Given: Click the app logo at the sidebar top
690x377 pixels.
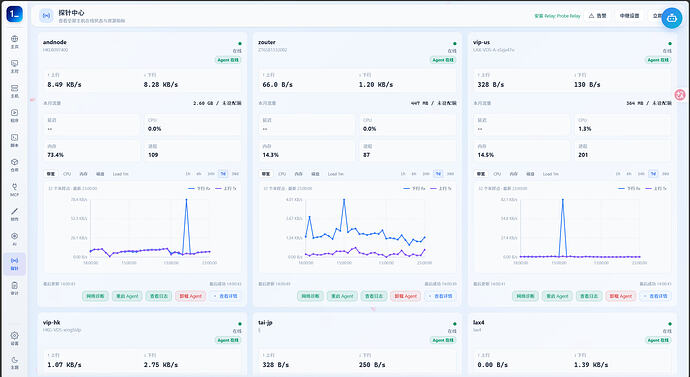Looking at the screenshot, I should point(15,14).
